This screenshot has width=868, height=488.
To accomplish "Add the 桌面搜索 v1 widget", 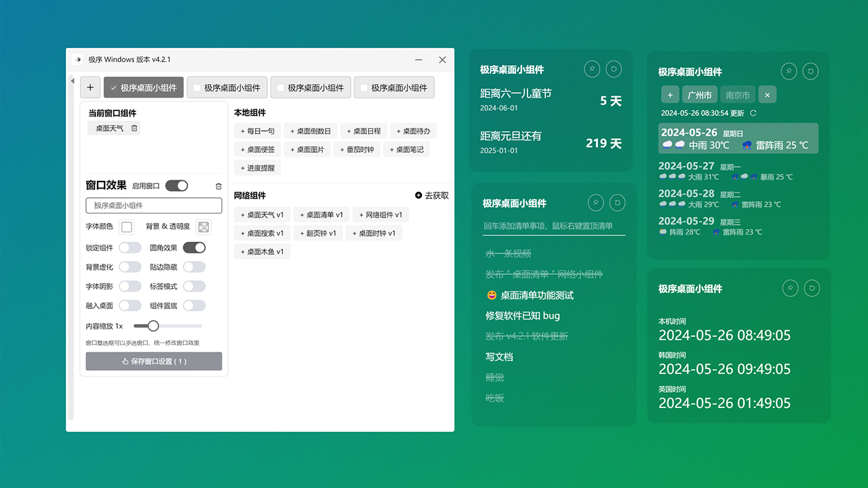I will pyautogui.click(x=262, y=233).
